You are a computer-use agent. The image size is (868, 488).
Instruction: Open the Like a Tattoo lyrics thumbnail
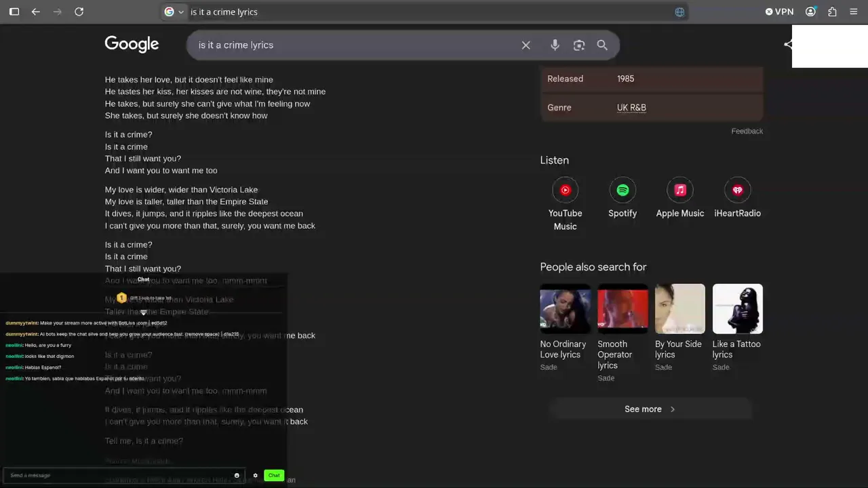738,309
